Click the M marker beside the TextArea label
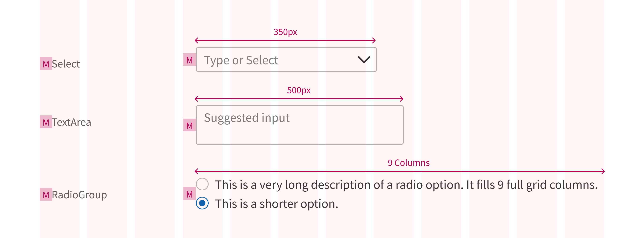The image size is (644, 238). [46, 122]
